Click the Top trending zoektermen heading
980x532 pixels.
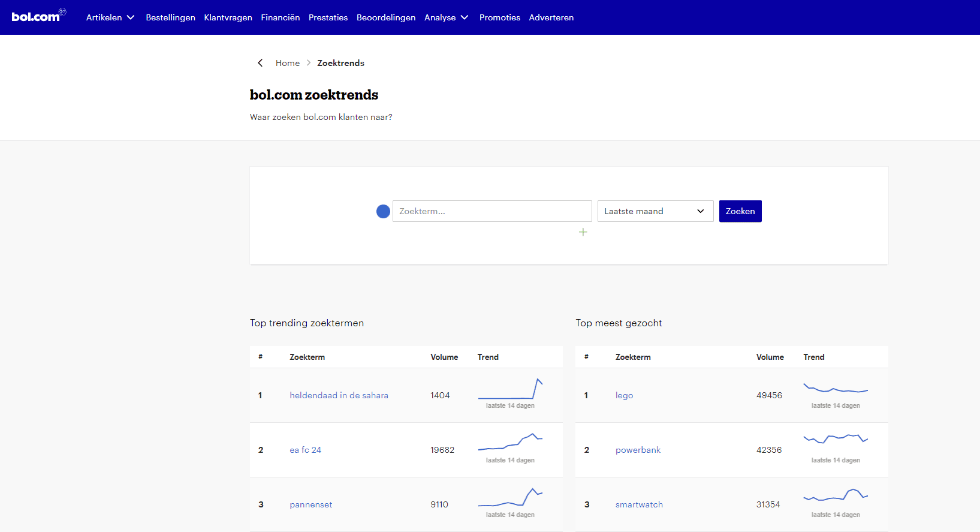(x=307, y=323)
